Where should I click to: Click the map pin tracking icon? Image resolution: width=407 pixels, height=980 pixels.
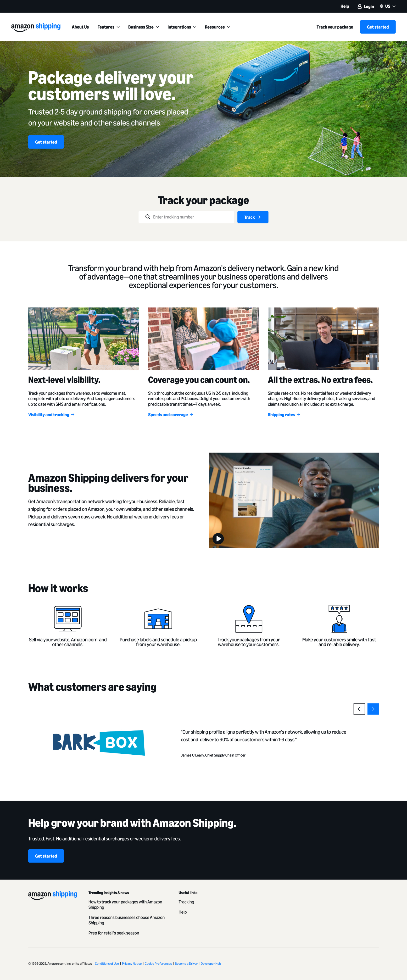point(249,618)
